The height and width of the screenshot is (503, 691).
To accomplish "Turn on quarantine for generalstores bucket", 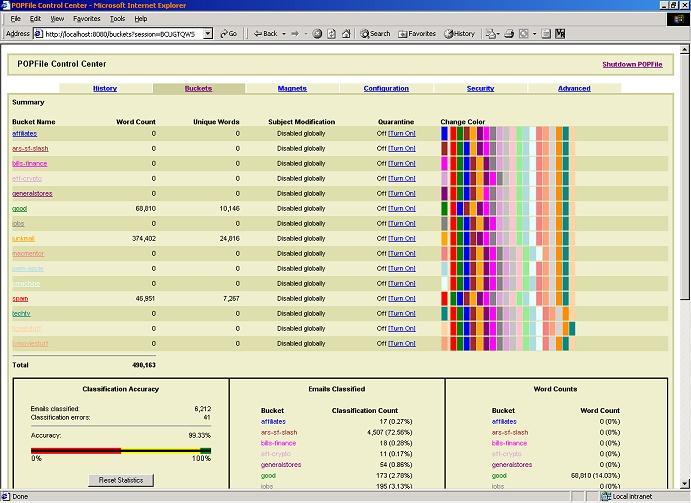I will click(x=401, y=194).
